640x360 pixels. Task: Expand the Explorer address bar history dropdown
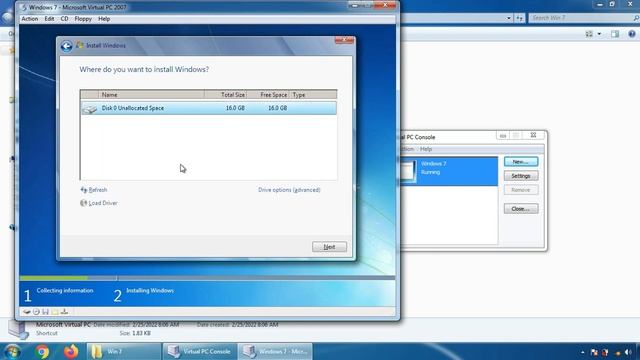pos(509,18)
